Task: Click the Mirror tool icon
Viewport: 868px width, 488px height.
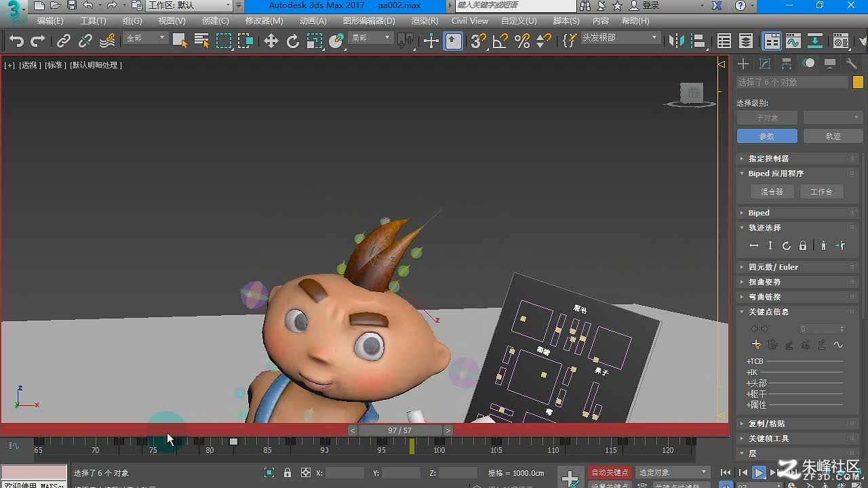Action: 677,41
